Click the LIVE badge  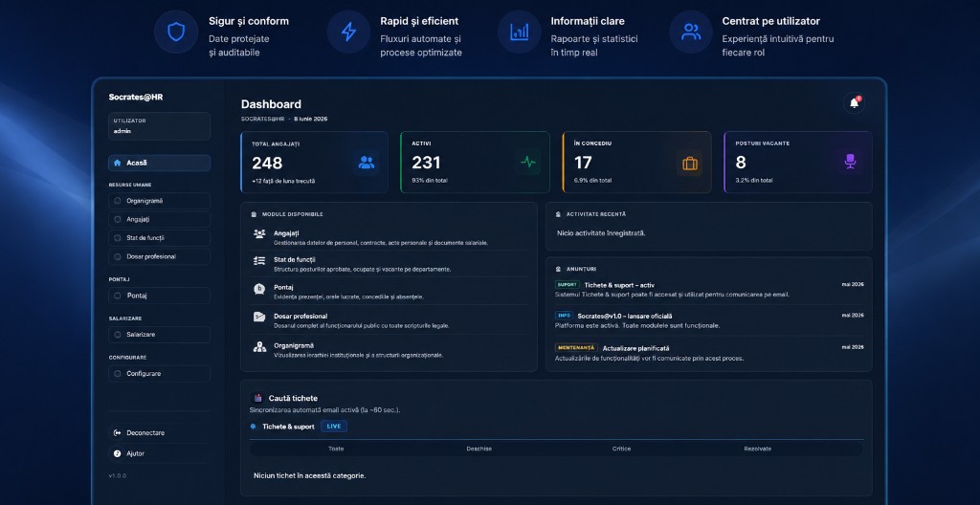(334, 427)
